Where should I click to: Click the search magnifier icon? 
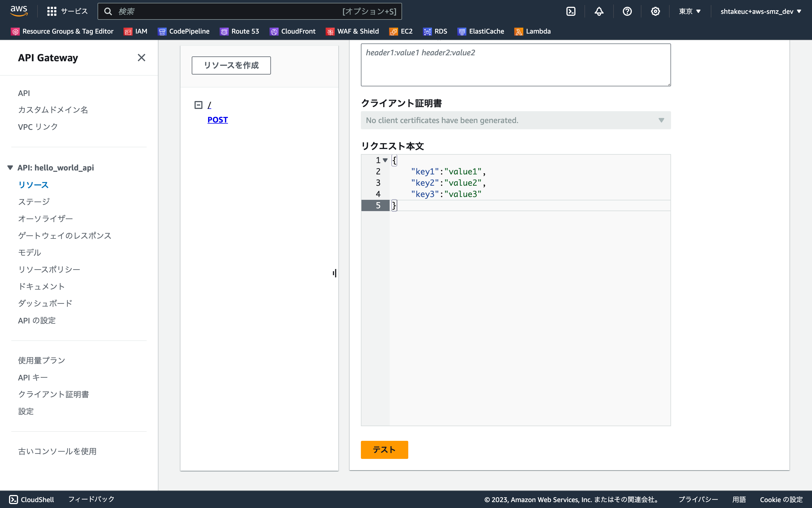108,11
